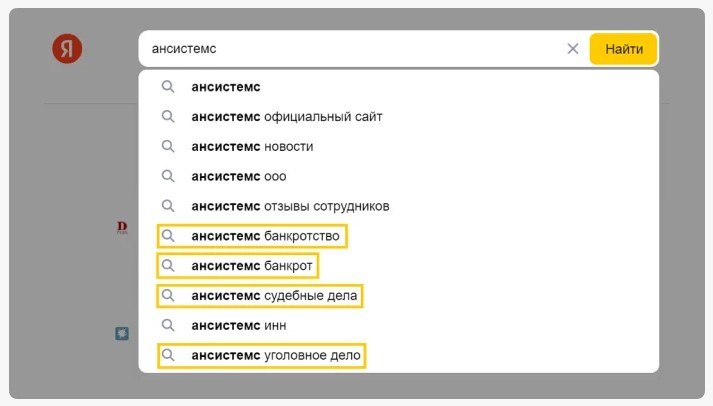Viewport: 713px width, 406px height.
Task: Select the plain ансистемс suggestion
Action: (x=398, y=87)
